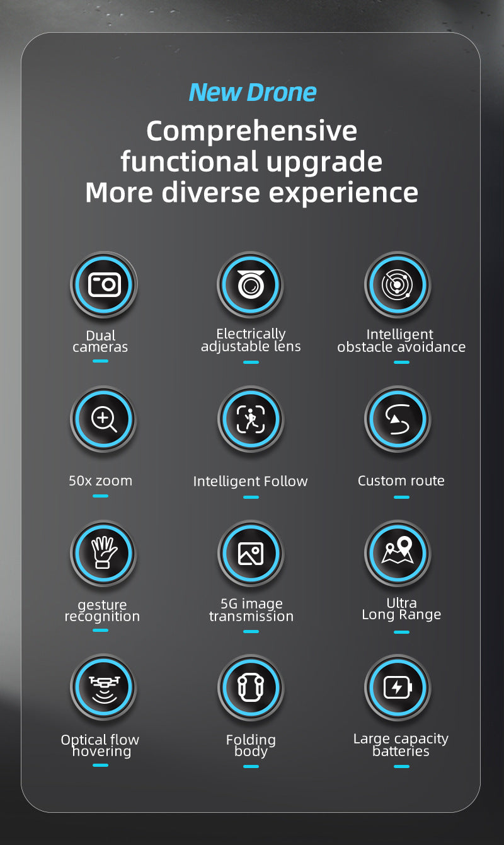Click the Optical flow hovering drone icon
Viewport: 504px width, 845px height.
click(x=104, y=688)
